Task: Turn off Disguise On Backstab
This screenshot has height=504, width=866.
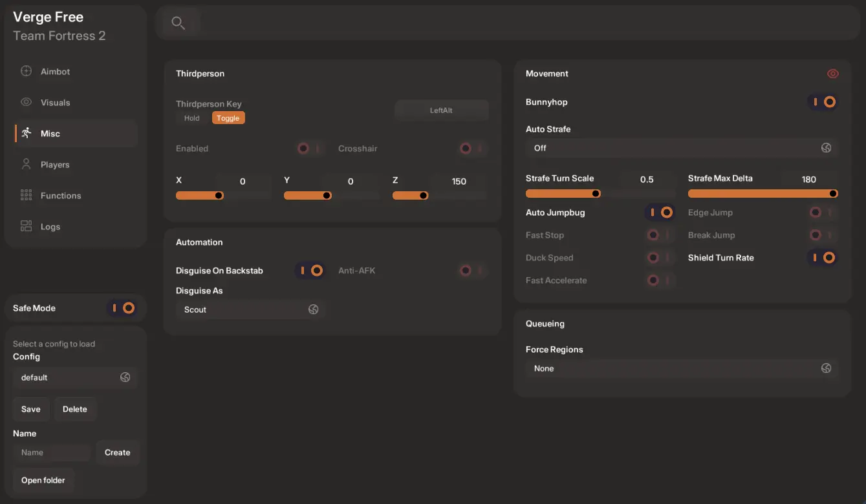Action: click(310, 271)
